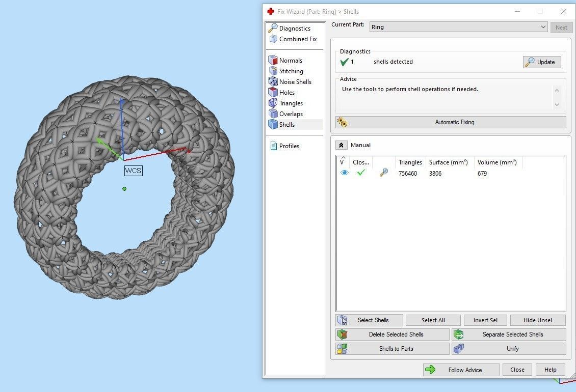This screenshot has height=392, width=576.
Task: Click the Unify button
Action: pyautogui.click(x=509, y=349)
